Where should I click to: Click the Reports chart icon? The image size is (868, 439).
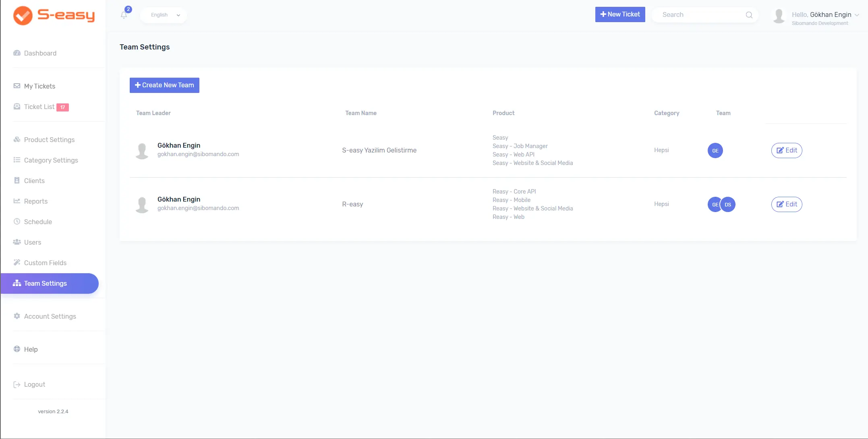point(17,201)
